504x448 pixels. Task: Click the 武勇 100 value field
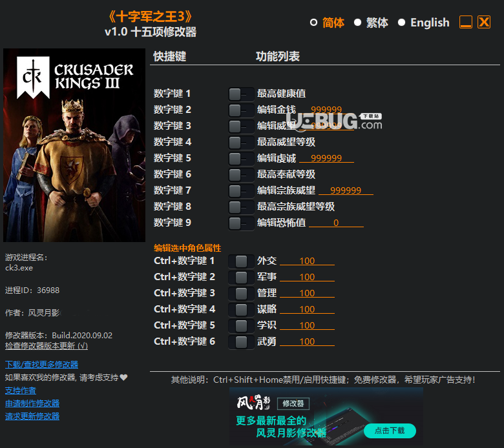point(307,341)
